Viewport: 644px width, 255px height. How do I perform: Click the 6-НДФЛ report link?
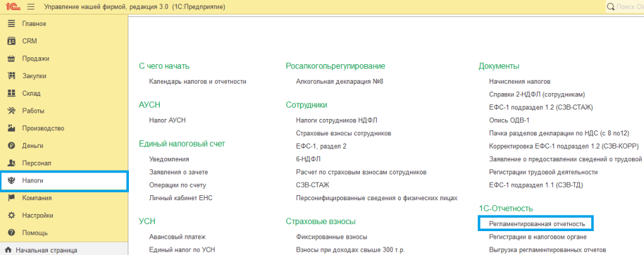(x=308, y=159)
